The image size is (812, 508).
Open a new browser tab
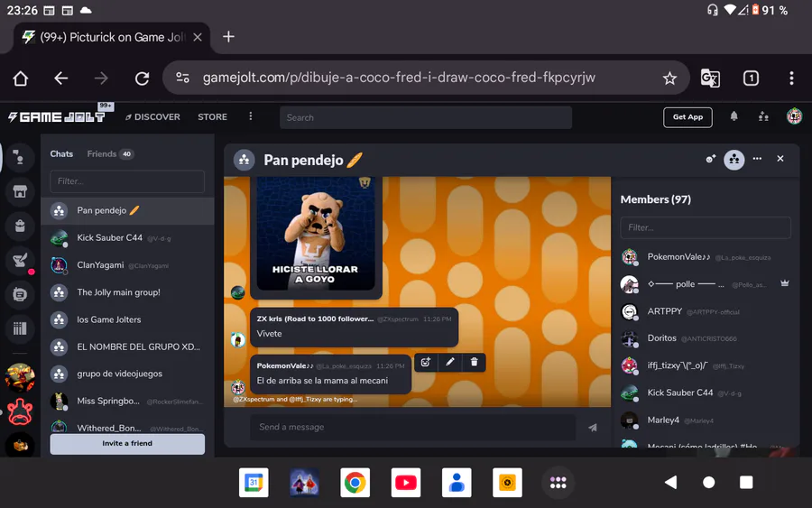228,37
